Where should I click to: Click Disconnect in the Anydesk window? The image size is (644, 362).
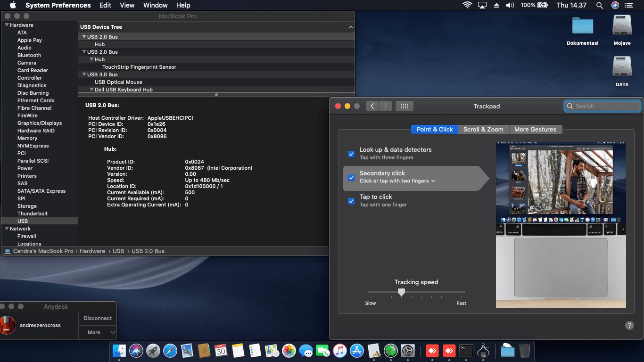[98, 318]
